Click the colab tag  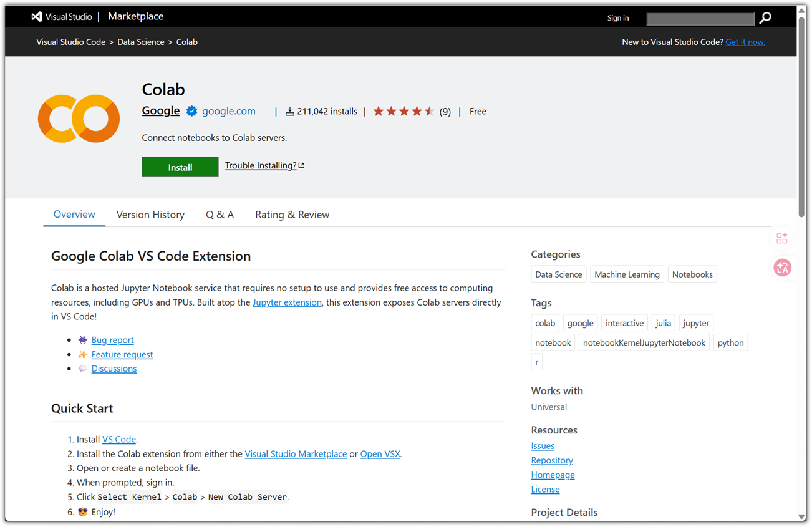coord(545,323)
